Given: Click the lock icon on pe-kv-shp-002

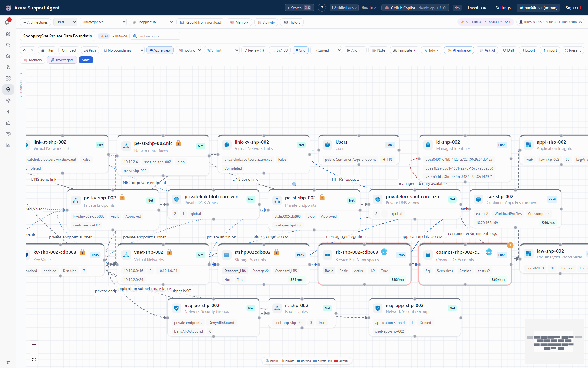Looking at the screenshot, I should pyautogui.click(x=122, y=198).
